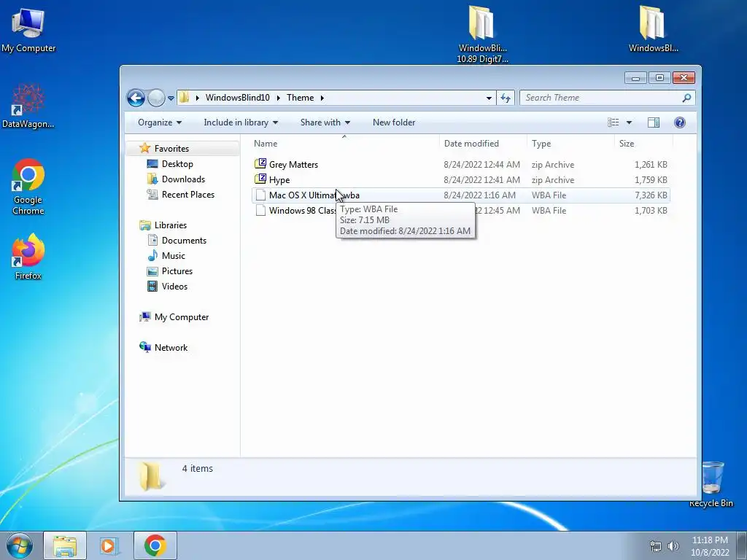Image resolution: width=747 pixels, height=560 pixels.
Task: Change the view with the views icon
Action: [x=614, y=122]
